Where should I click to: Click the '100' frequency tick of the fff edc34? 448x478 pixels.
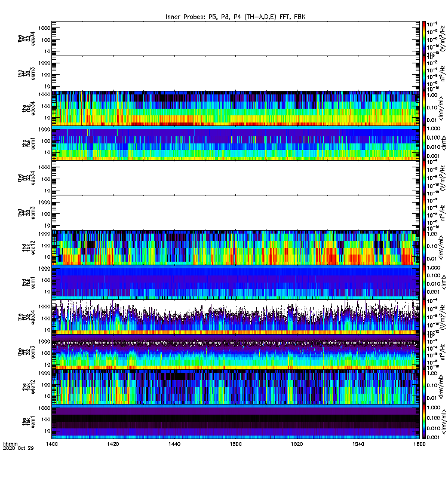pos(46,318)
